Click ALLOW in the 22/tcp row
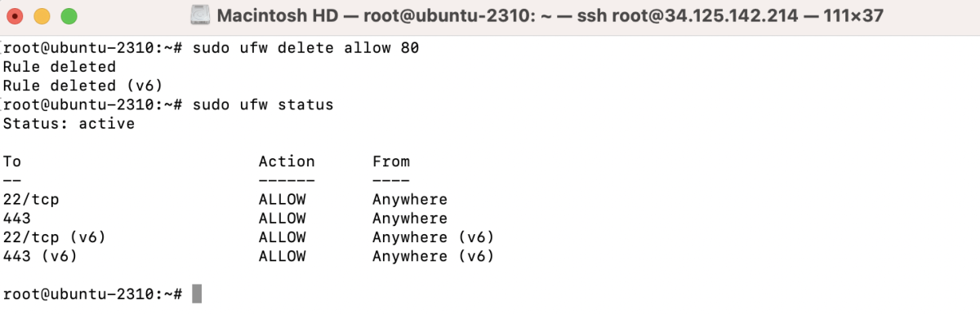This screenshot has width=980, height=314. pos(282,199)
